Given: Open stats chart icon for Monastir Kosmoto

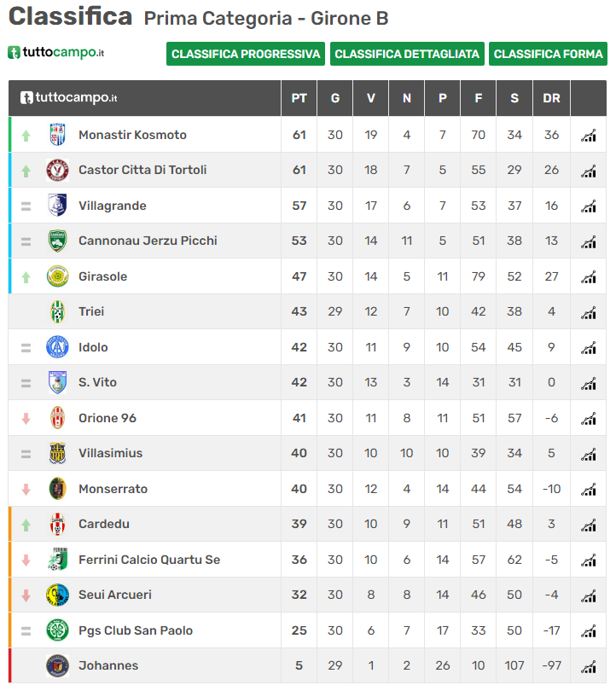Looking at the screenshot, I should pyautogui.click(x=588, y=136).
